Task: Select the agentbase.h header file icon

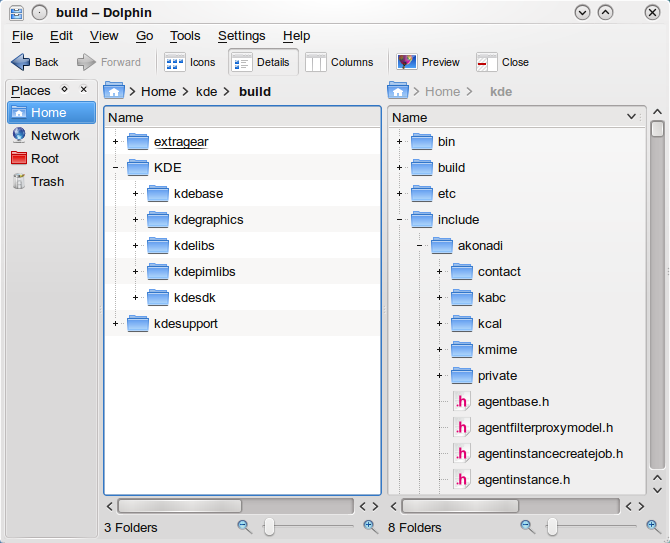Action: 461,402
